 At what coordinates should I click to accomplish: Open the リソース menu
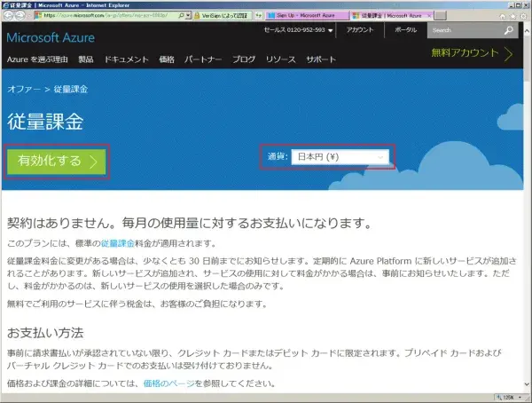point(280,59)
